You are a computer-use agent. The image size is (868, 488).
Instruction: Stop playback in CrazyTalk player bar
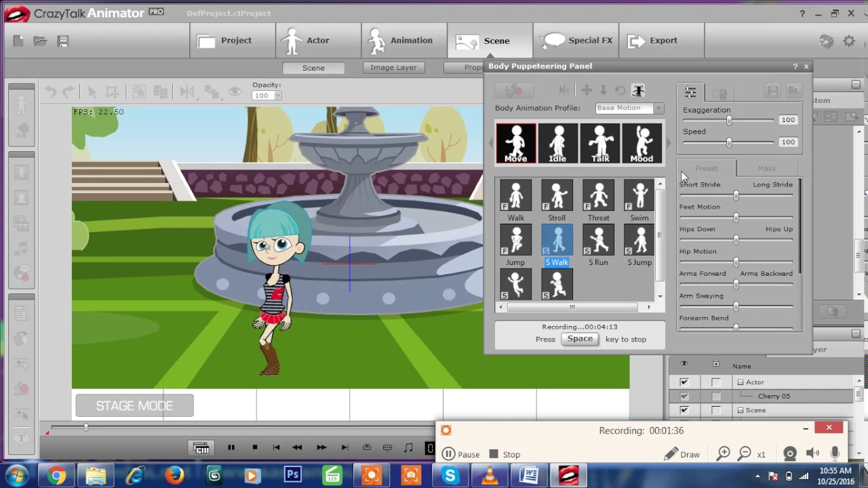254,447
